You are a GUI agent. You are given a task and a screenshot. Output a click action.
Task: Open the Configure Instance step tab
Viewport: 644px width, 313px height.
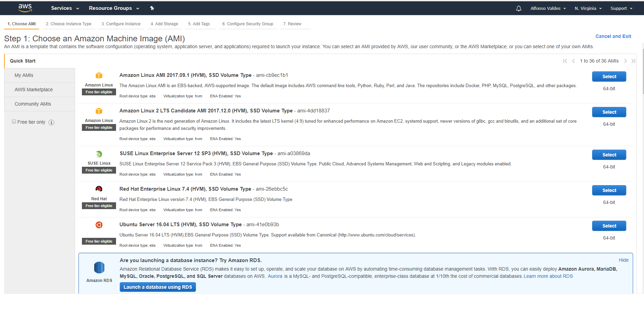click(121, 24)
